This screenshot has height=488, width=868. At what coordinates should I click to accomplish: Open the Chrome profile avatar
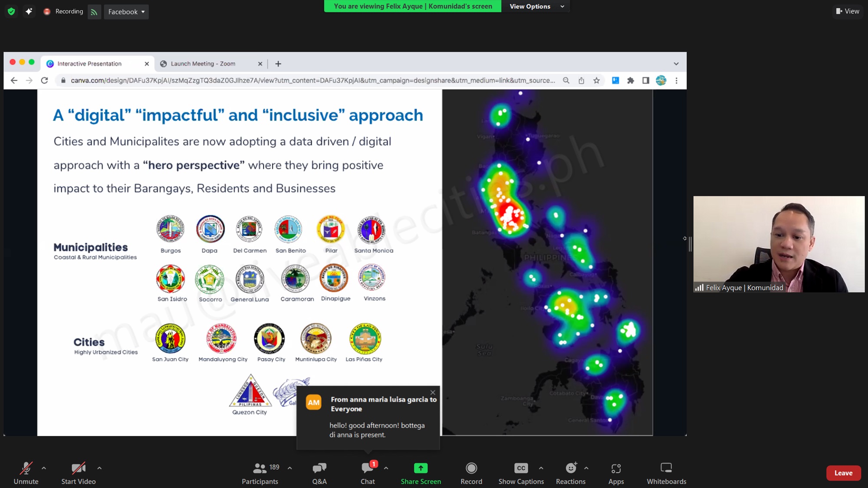(x=661, y=81)
